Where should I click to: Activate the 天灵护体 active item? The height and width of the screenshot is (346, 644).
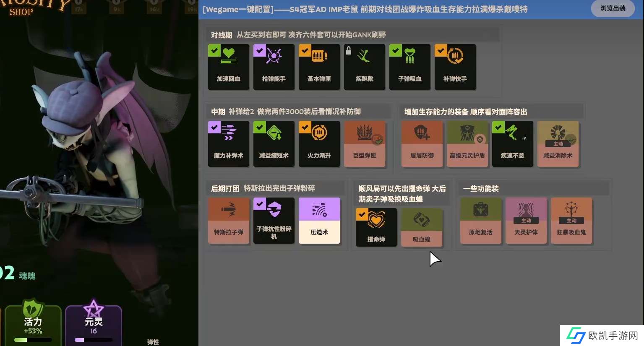[526, 220]
